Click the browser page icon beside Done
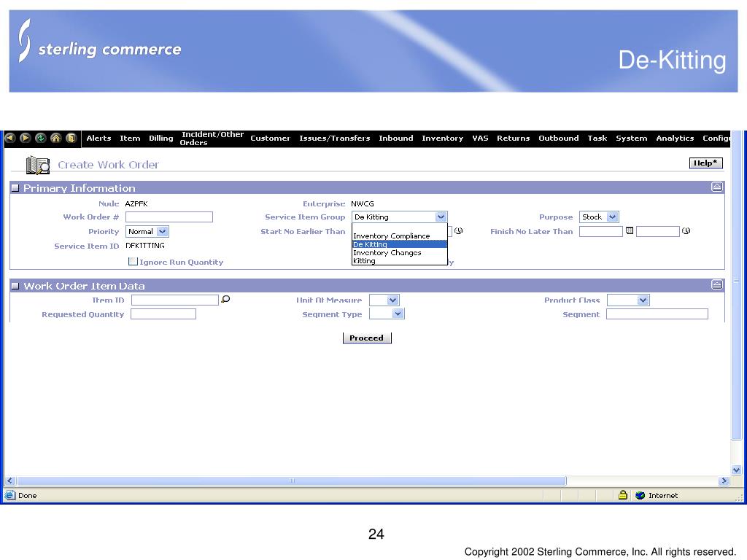Viewport: 747px width, 560px height. pyautogui.click(x=10, y=495)
